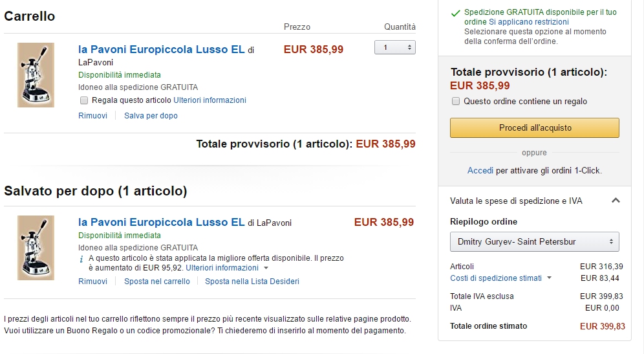The image size is (644, 354).
Task: Open the quantity dropdown for cart item
Action: point(394,47)
